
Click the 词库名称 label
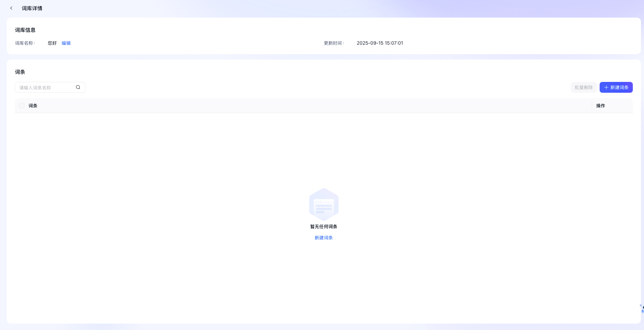(x=24, y=43)
